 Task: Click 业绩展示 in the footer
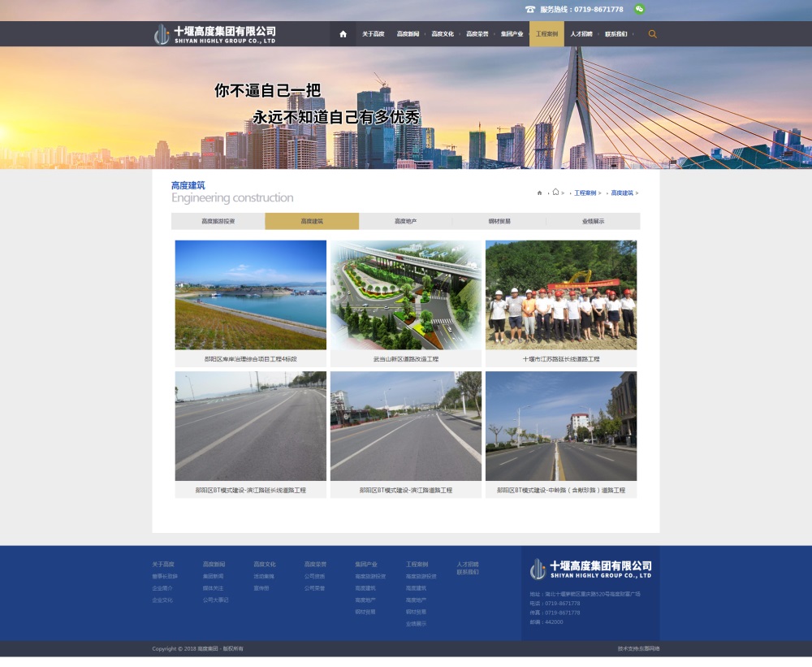tap(416, 624)
